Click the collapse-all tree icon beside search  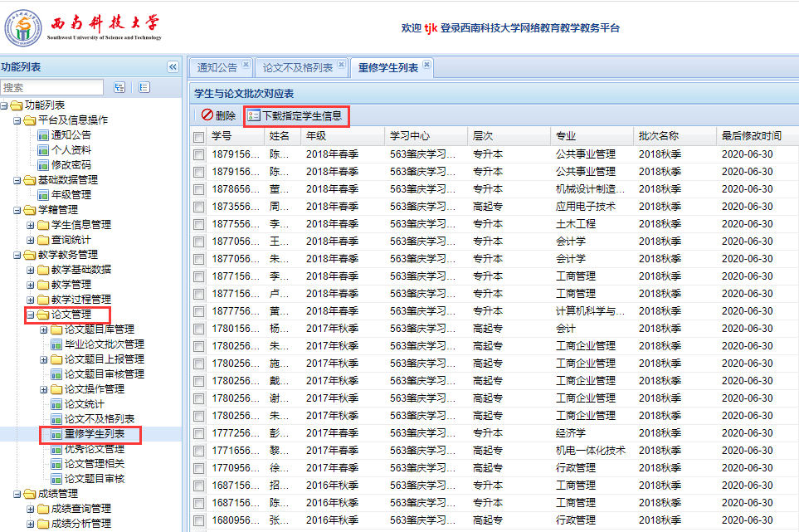pos(144,87)
